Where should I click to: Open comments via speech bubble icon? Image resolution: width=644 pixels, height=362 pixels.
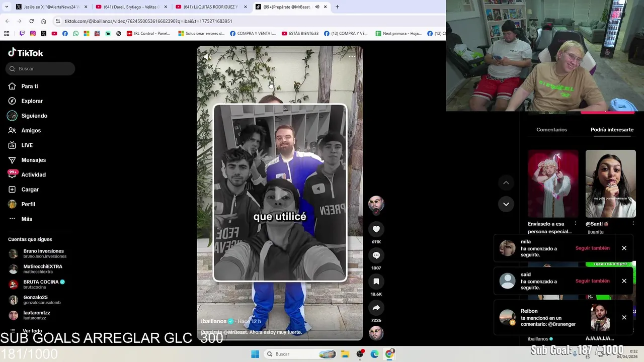(x=376, y=255)
